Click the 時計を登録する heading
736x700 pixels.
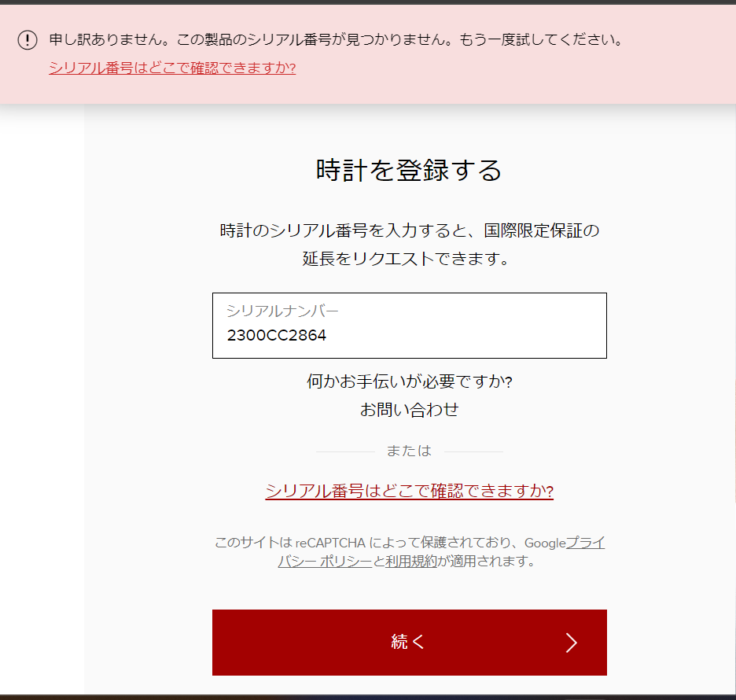pos(409,170)
